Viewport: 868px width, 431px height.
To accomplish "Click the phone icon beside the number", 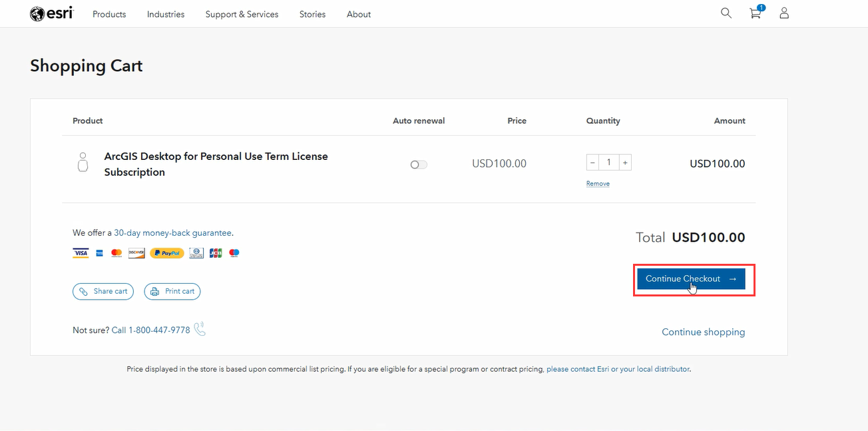I will [200, 328].
